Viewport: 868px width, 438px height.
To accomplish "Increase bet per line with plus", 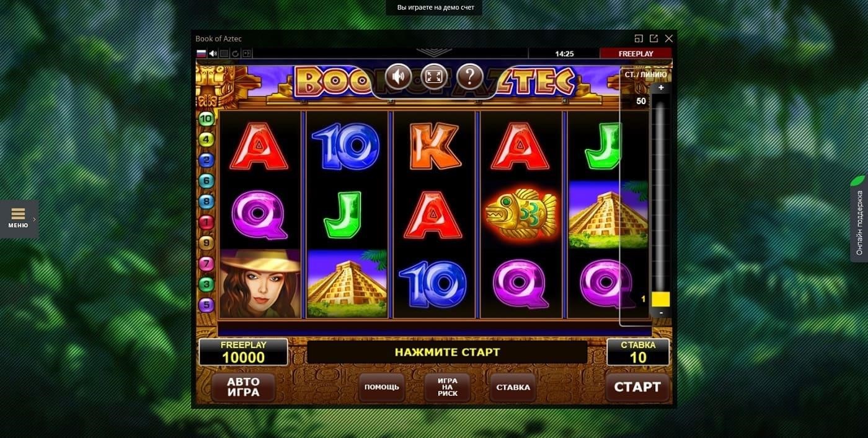I will pyautogui.click(x=661, y=88).
